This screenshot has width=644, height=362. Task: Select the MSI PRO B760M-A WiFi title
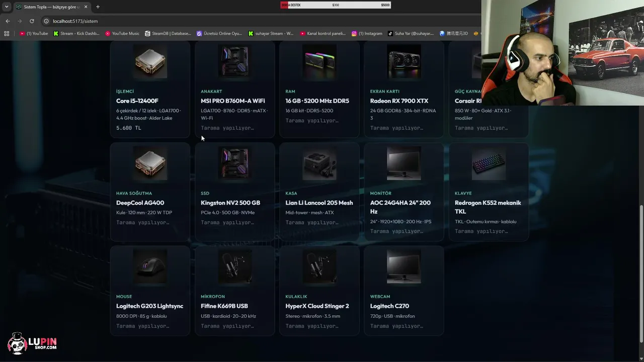(233, 101)
